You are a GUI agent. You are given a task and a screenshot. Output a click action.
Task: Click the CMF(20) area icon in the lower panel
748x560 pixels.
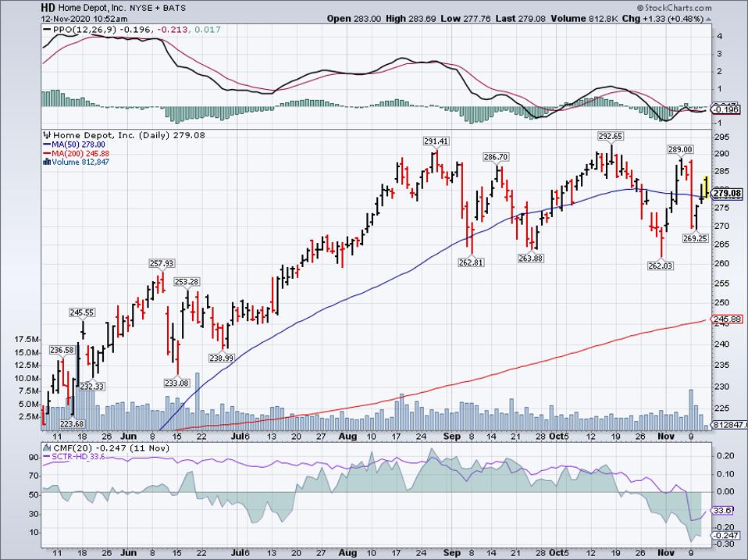(x=47, y=448)
